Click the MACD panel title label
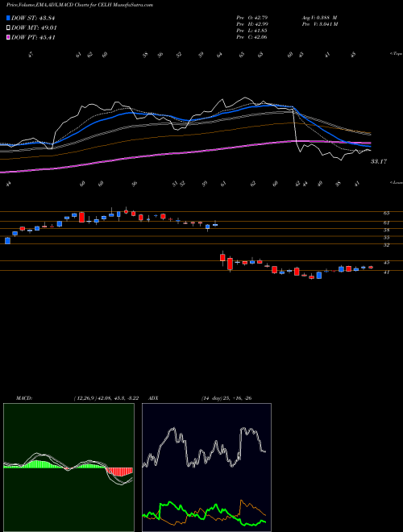The width and height of the screenshot is (403, 532). [23, 398]
